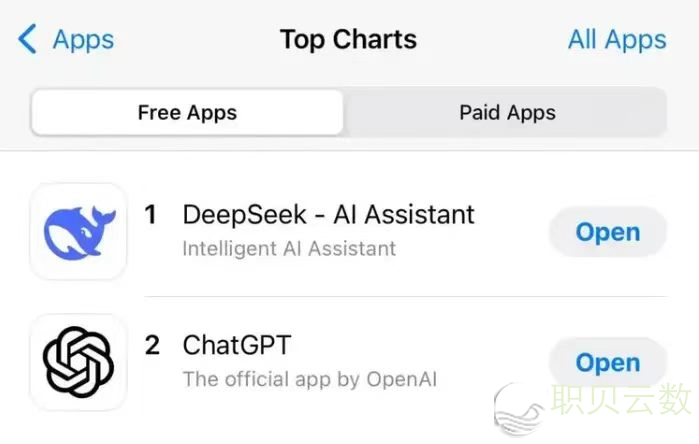699x444 pixels.
Task: Click the Top Charts page title
Action: [x=348, y=39]
